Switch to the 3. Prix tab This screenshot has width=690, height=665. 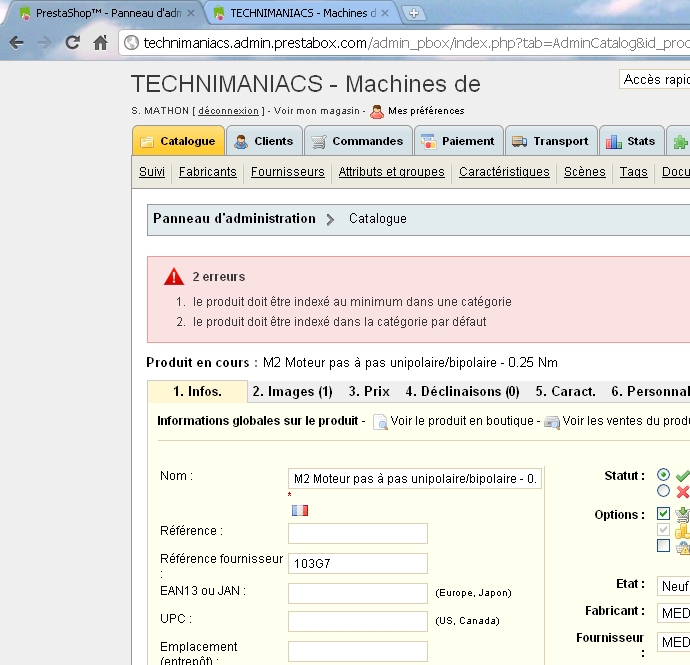[369, 391]
